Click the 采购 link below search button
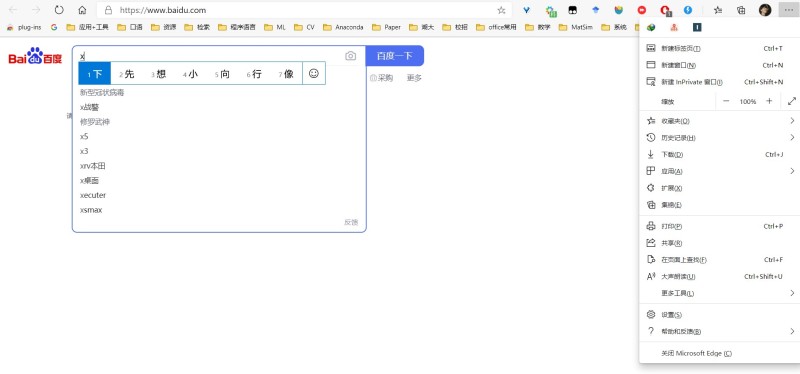800x374 pixels. click(x=382, y=78)
